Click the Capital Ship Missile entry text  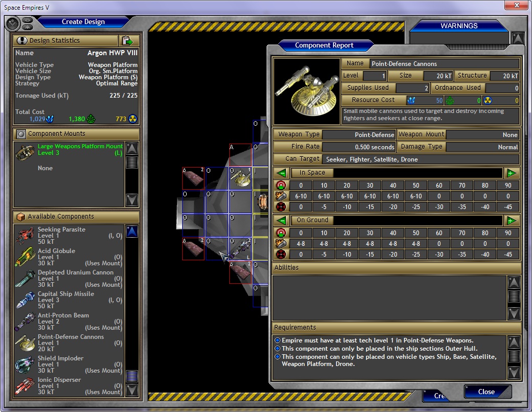tap(66, 294)
